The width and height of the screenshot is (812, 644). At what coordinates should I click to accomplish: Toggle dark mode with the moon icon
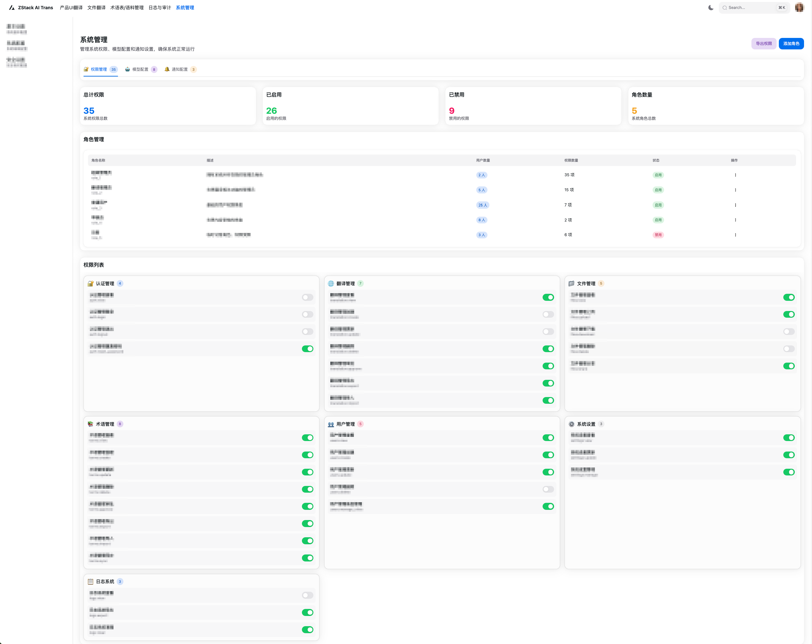coord(711,8)
